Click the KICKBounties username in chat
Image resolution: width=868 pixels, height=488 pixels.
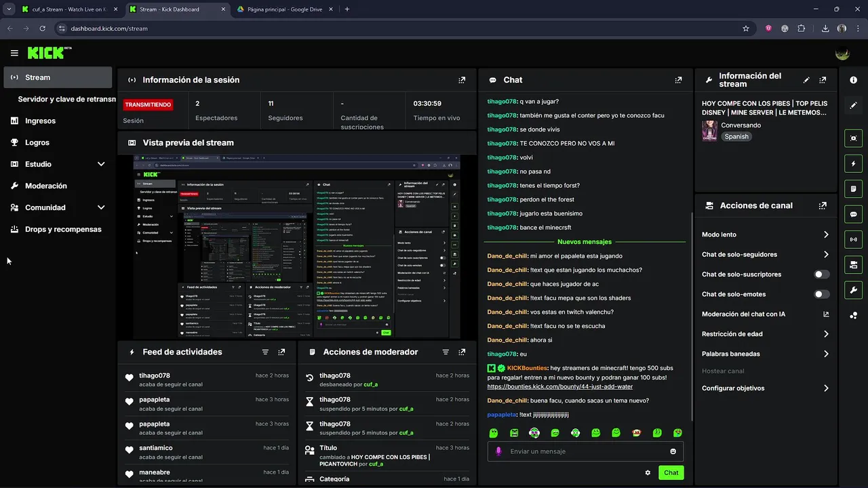(x=528, y=368)
